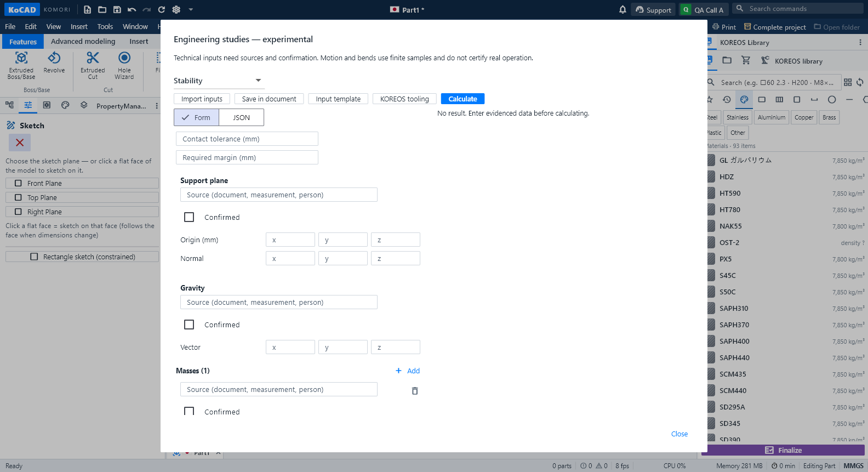This screenshot has width=868, height=472.
Task: Click the appearance palette icon in left panel tabs
Action: tap(65, 105)
